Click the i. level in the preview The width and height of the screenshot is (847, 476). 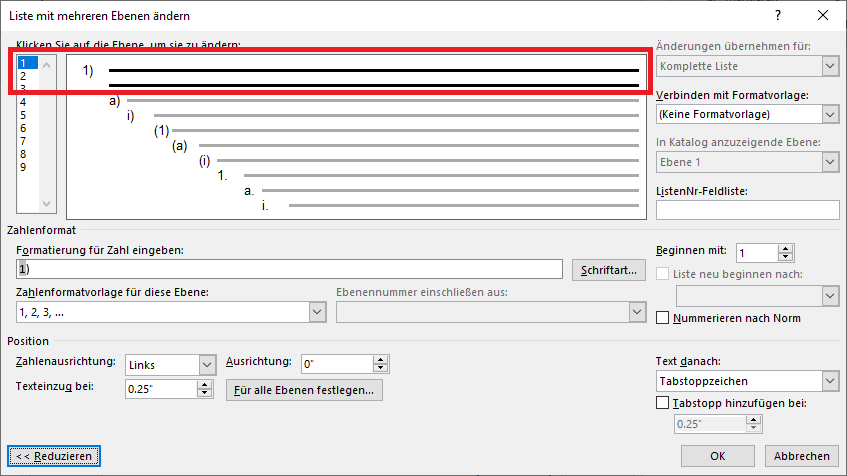click(x=265, y=205)
